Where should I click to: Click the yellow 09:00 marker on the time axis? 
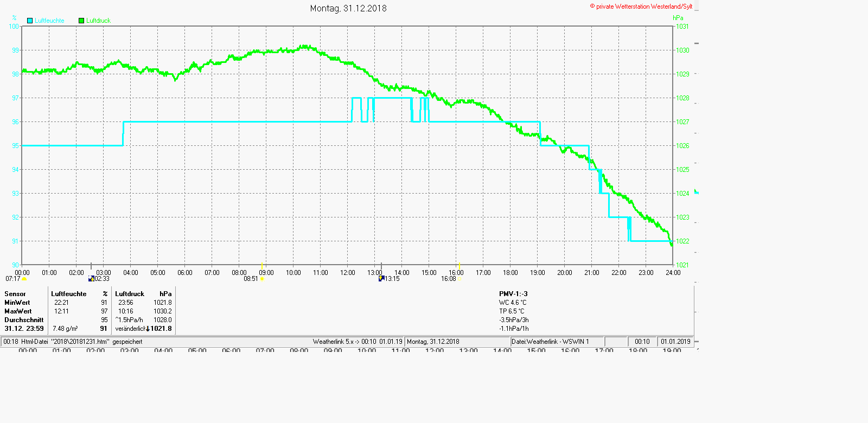click(262, 265)
